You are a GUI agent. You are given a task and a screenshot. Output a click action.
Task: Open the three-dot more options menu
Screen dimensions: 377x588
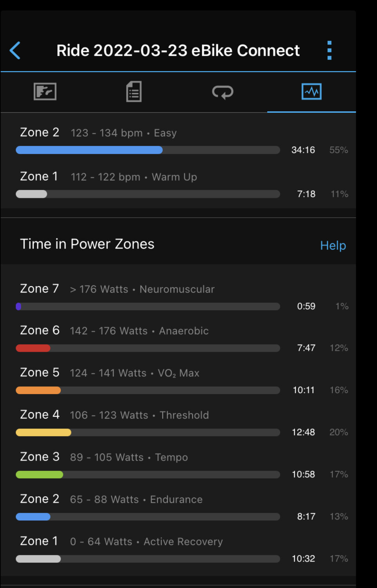coord(329,51)
